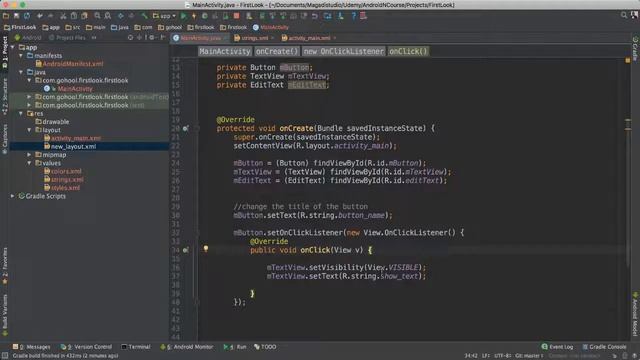The height and width of the screenshot is (360, 640).
Task: Click the Copy toolbar icon
Action: coord(74,16)
